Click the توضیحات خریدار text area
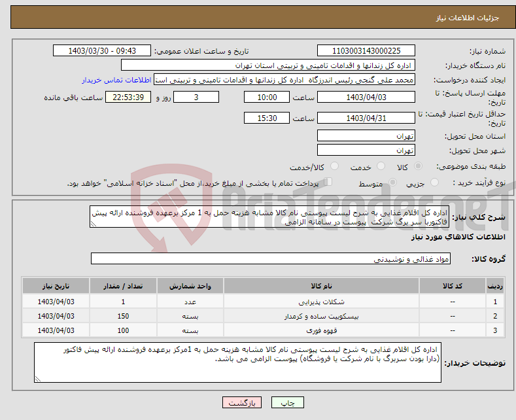Screen dimensions: 516x420 click(x=237, y=362)
